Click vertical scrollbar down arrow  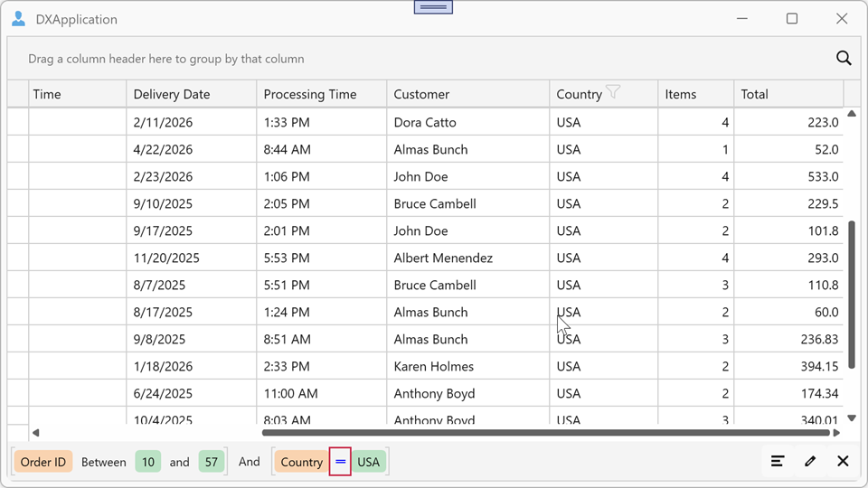[852, 418]
